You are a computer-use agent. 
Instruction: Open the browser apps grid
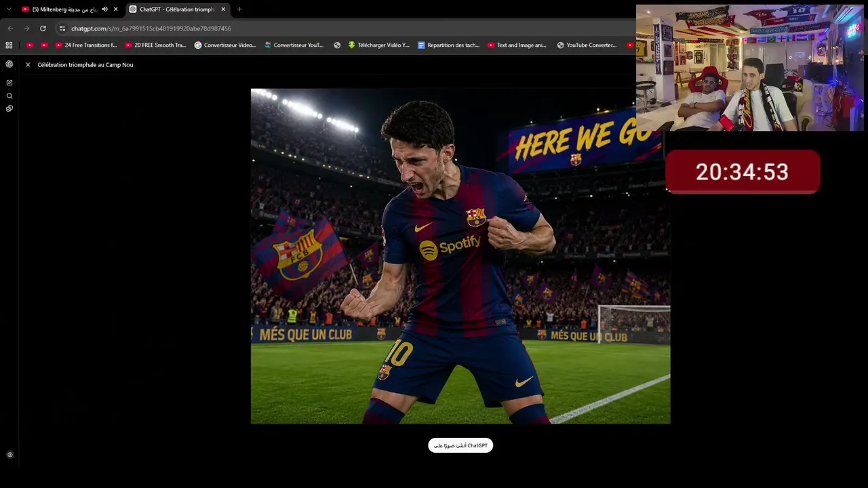click(x=9, y=45)
